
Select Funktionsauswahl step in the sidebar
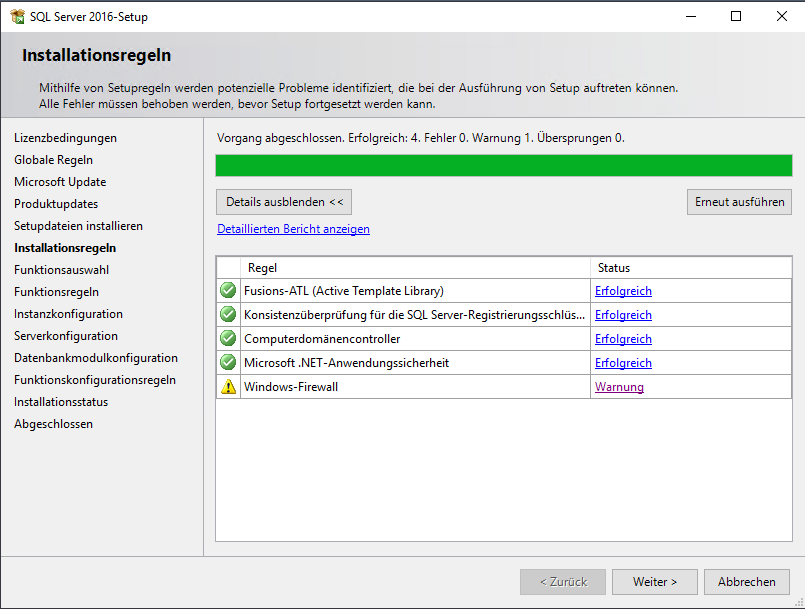[62, 270]
